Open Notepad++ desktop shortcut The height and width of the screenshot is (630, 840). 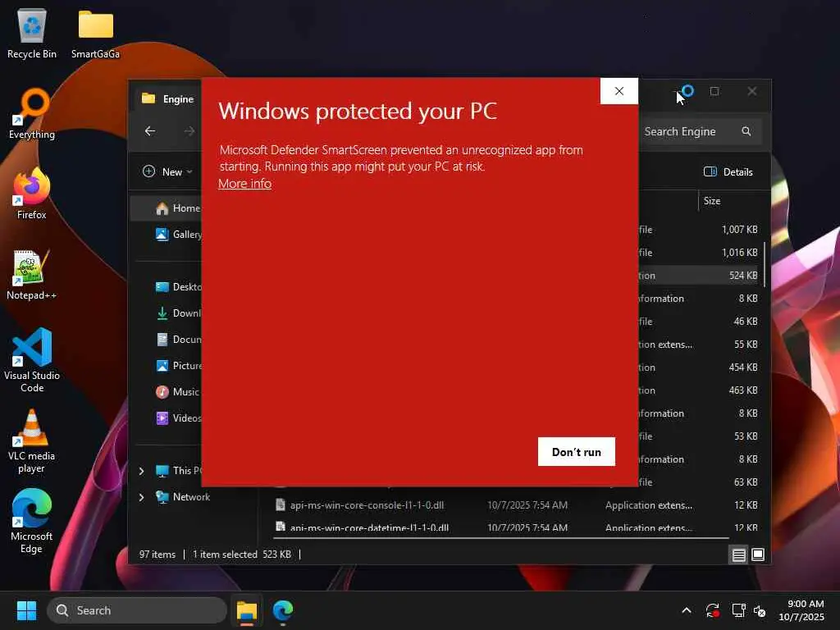pos(32,274)
